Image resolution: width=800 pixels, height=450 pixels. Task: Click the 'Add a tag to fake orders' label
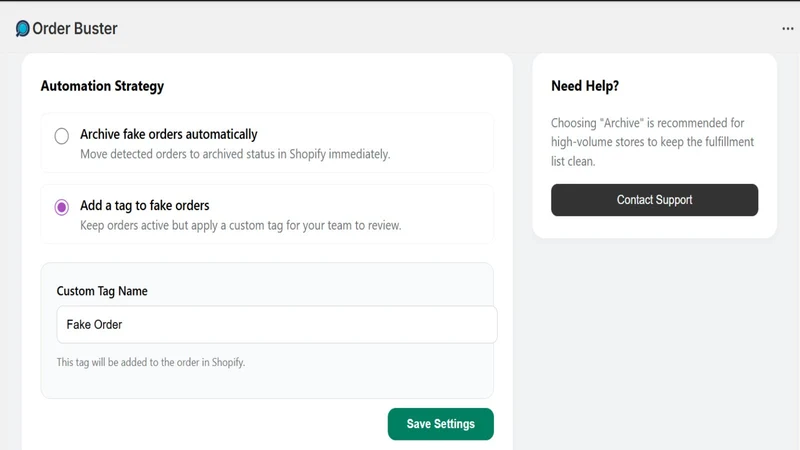tap(144, 205)
